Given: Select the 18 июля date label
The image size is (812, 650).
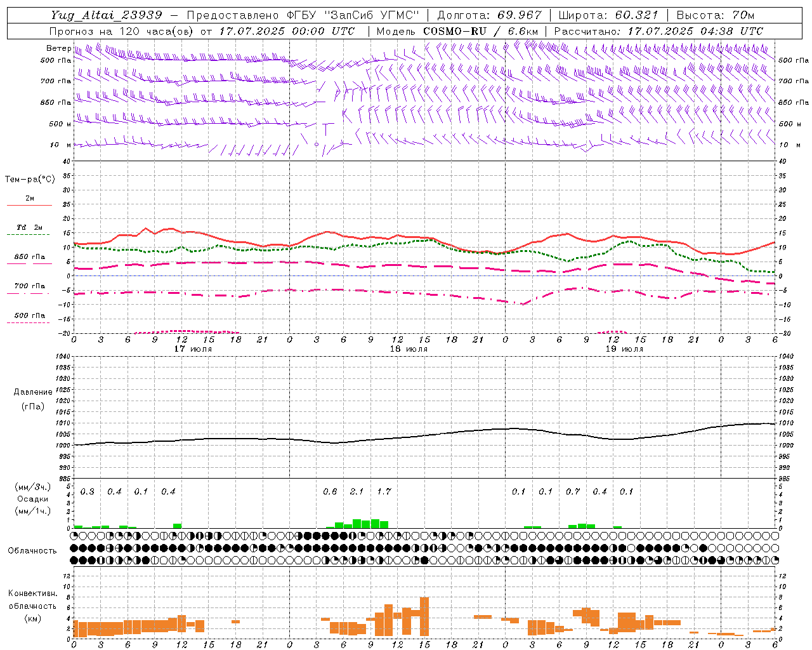Looking at the screenshot, I should 409,349.
